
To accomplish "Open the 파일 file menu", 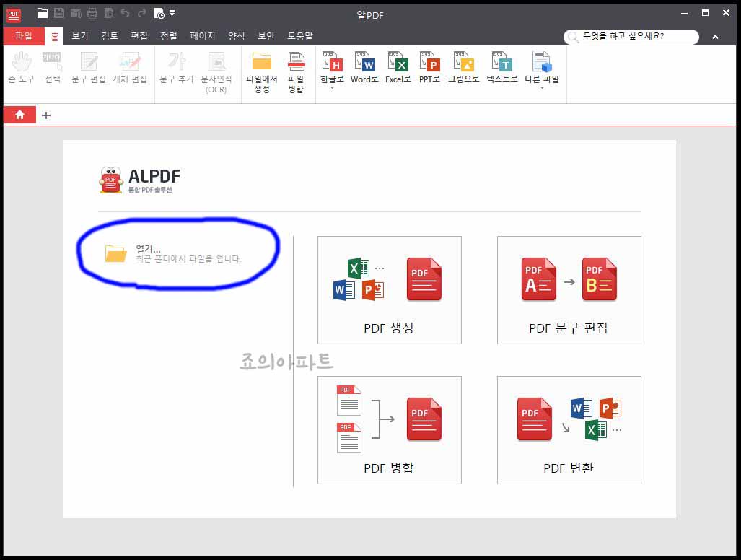I will coord(24,36).
